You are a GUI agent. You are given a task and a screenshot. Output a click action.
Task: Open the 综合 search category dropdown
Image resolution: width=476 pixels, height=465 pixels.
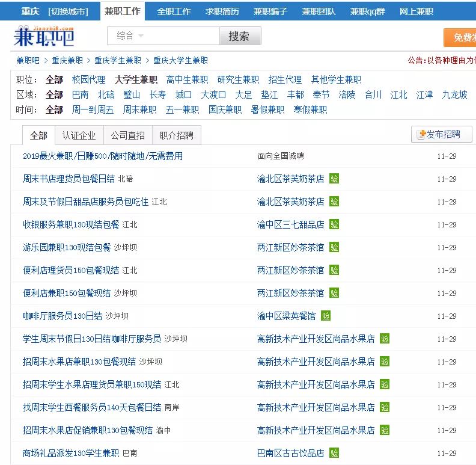[130, 36]
